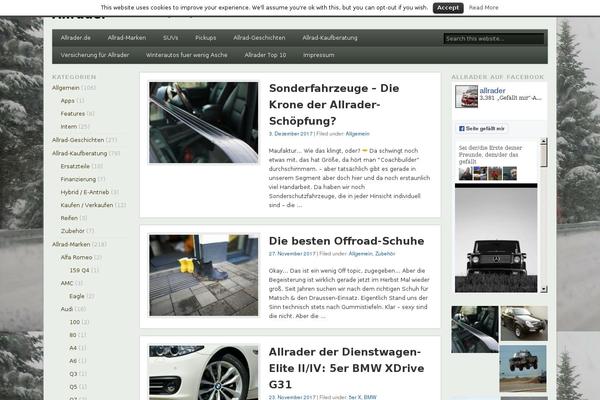600x400 pixels.
Task: Open the sidebar Allrad-Kaufberatung category
Action: click(x=80, y=153)
